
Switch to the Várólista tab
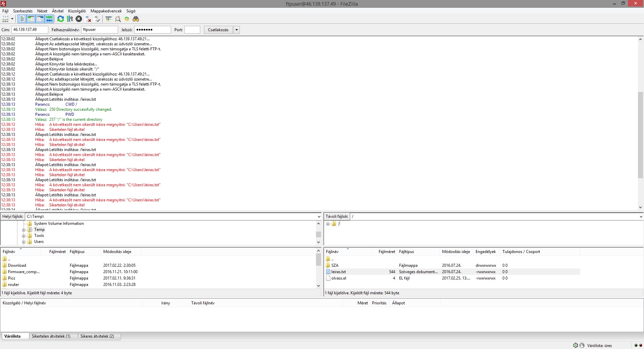(15, 336)
